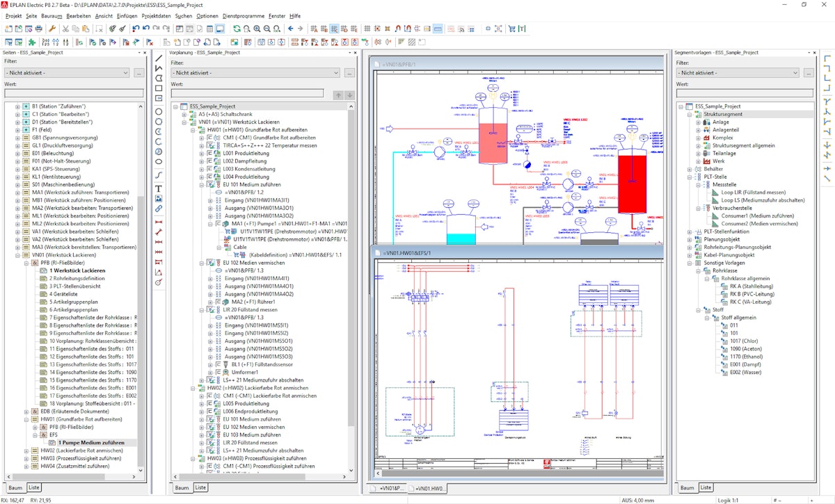Switch to the Liste tab in Seiten panel
Image resolution: width=835 pixels, height=504 pixels.
33,487
